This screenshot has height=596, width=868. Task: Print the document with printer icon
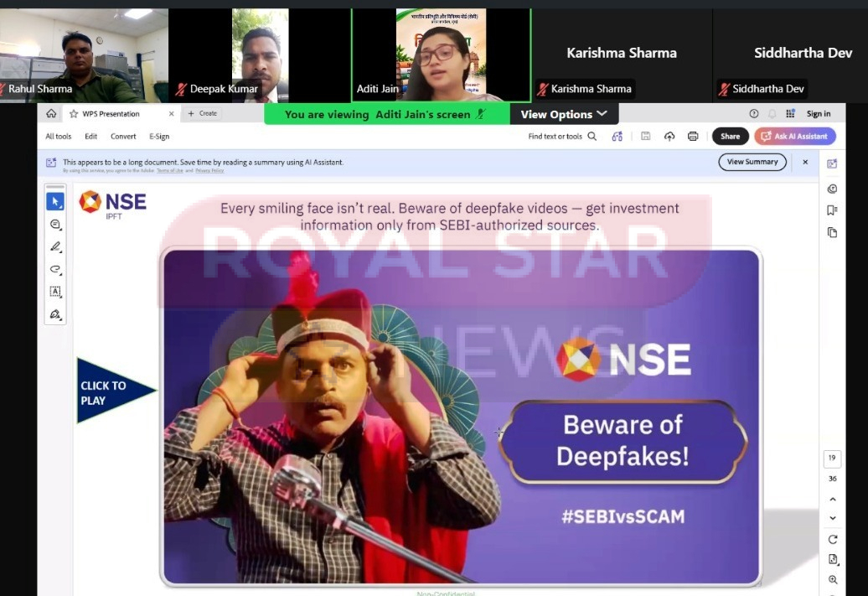(693, 137)
